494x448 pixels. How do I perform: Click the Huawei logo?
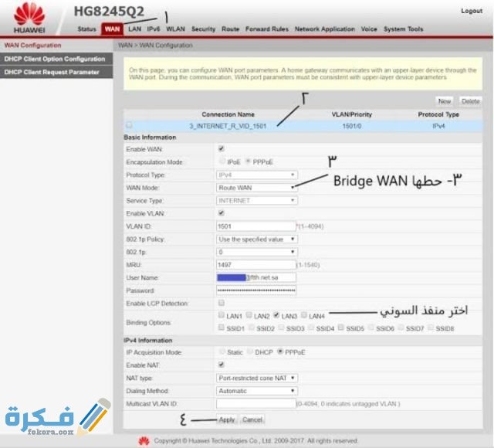click(x=29, y=18)
